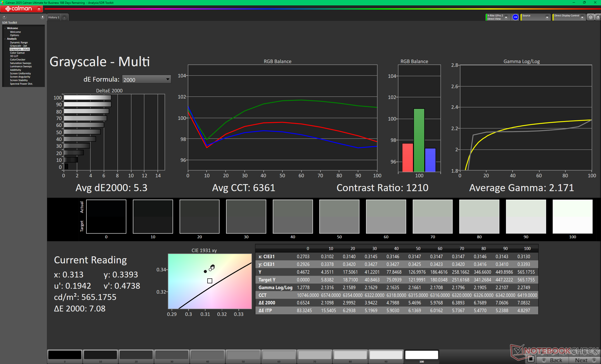This screenshot has height=364, width=601.
Task: Select Grayscale - 2pt in the sidebar
Action: pos(18,46)
